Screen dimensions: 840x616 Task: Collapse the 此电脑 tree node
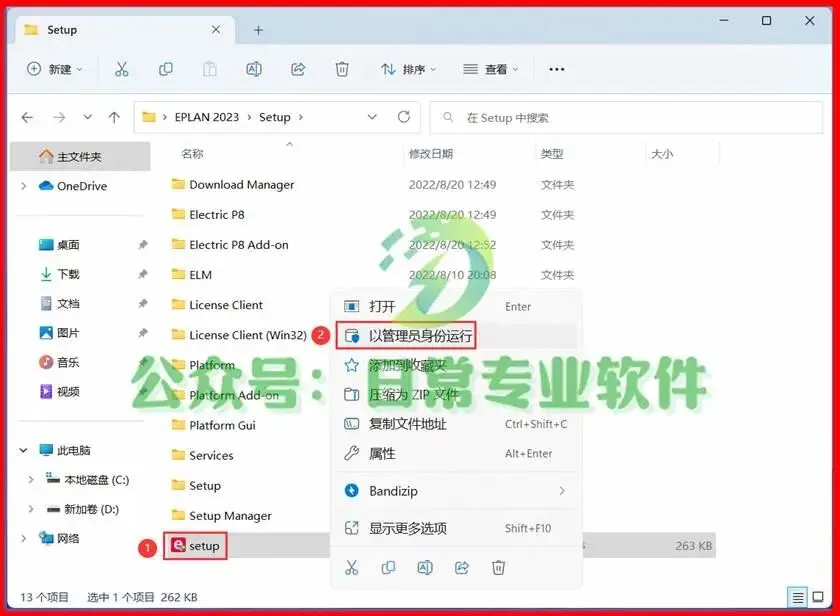(x=24, y=450)
